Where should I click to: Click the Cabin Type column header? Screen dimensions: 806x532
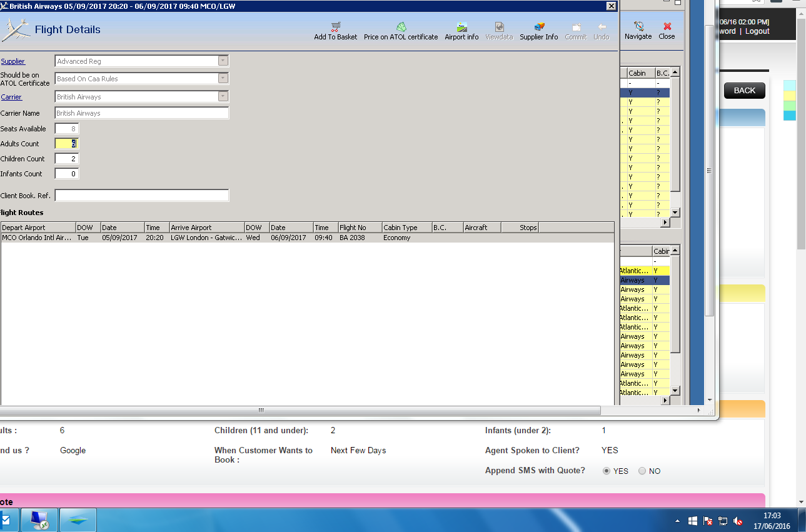[407, 228]
